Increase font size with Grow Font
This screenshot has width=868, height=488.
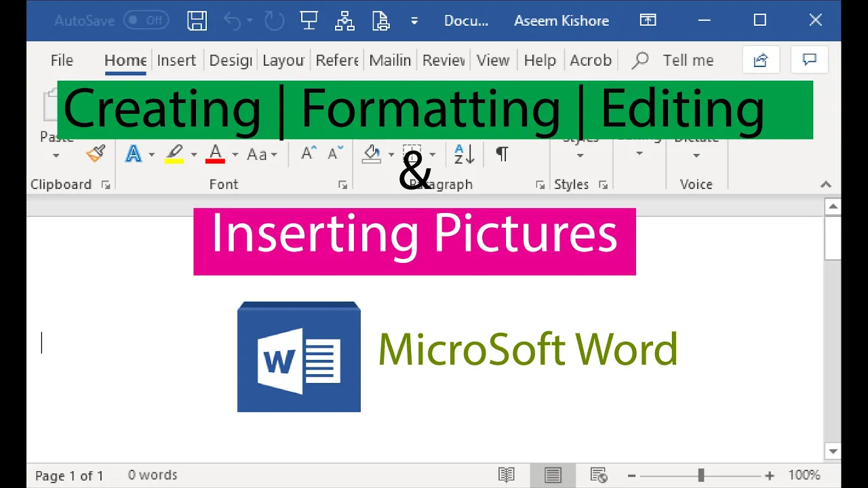tap(309, 153)
